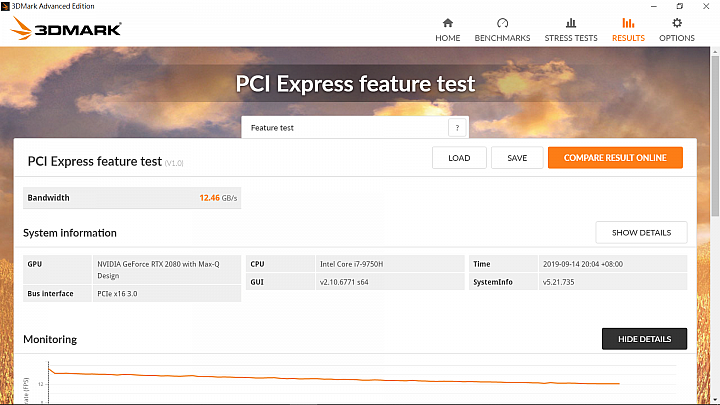Open the Options gear icon
This screenshot has height=405, width=720.
click(x=677, y=23)
